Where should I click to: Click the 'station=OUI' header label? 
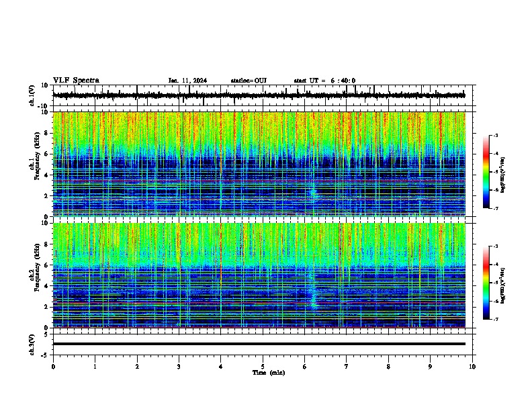249,81
